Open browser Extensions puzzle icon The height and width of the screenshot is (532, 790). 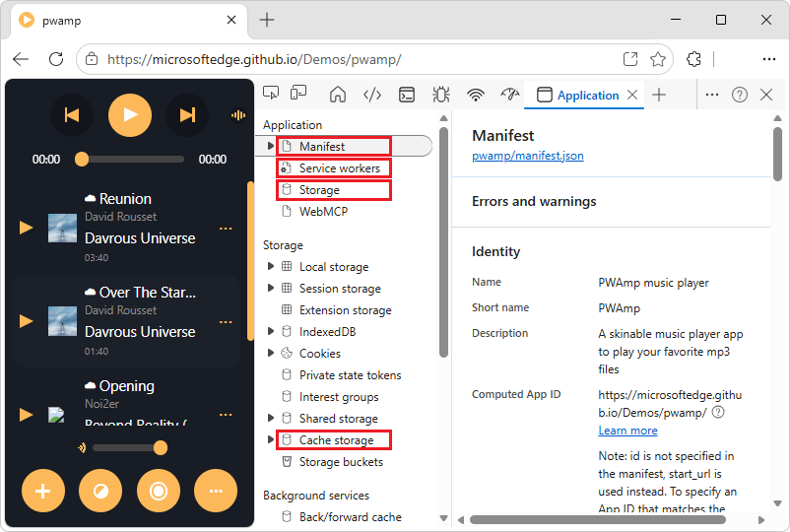(x=693, y=59)
